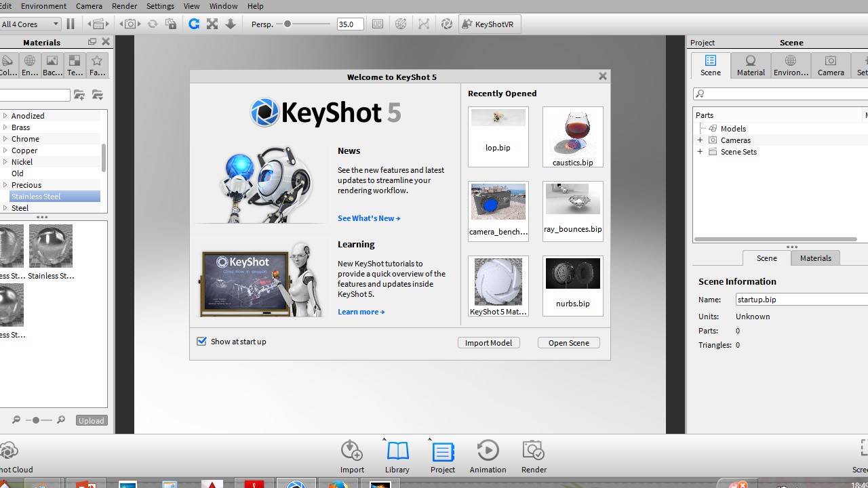Switch to the Materials sub-tab in Project
This screenshot has height=488, width=868.
815,258
